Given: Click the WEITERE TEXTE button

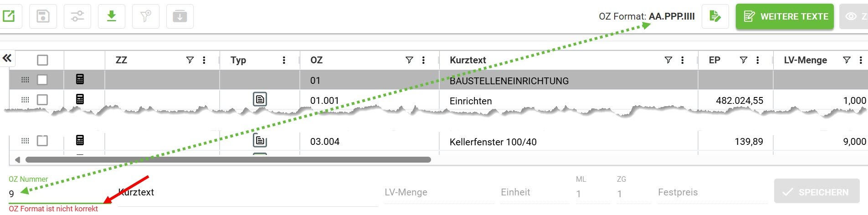Looking at the screenshot, I should point(784,16).
